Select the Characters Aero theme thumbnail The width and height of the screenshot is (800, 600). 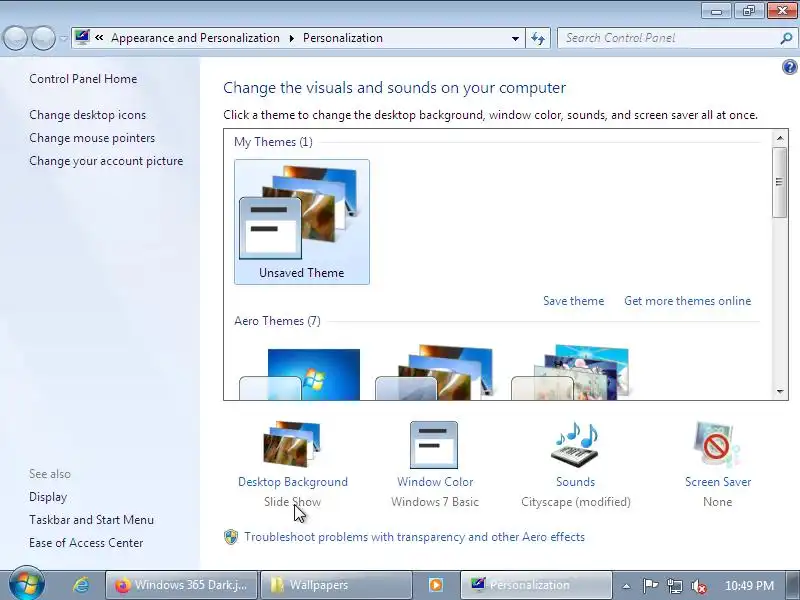click(572, 372)
